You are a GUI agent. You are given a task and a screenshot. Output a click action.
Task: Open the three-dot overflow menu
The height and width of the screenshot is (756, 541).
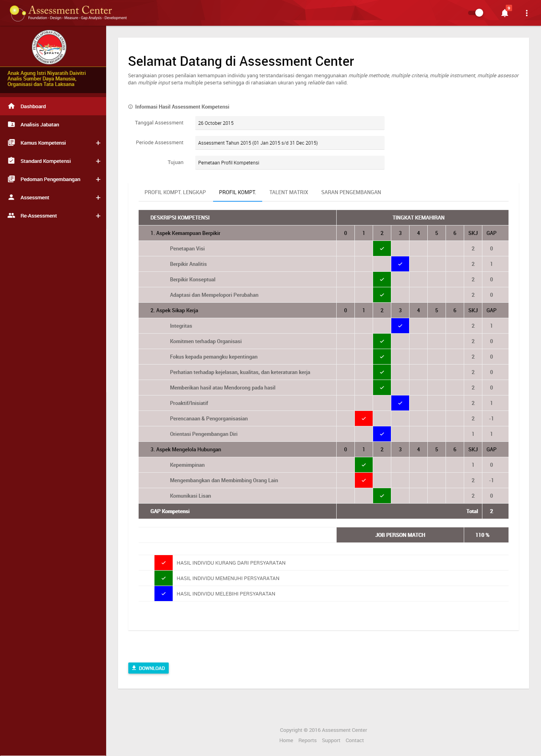pyautogui.click(x=526, y=13)
